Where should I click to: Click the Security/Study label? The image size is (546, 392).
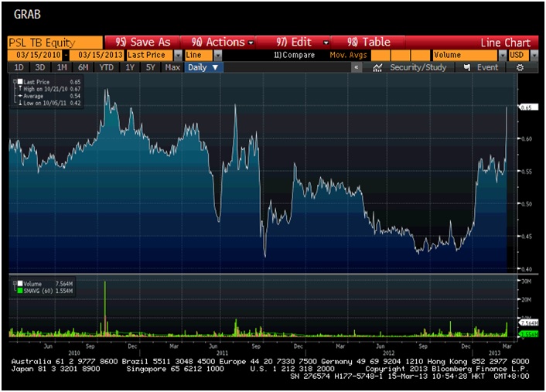tap(418, 67)
